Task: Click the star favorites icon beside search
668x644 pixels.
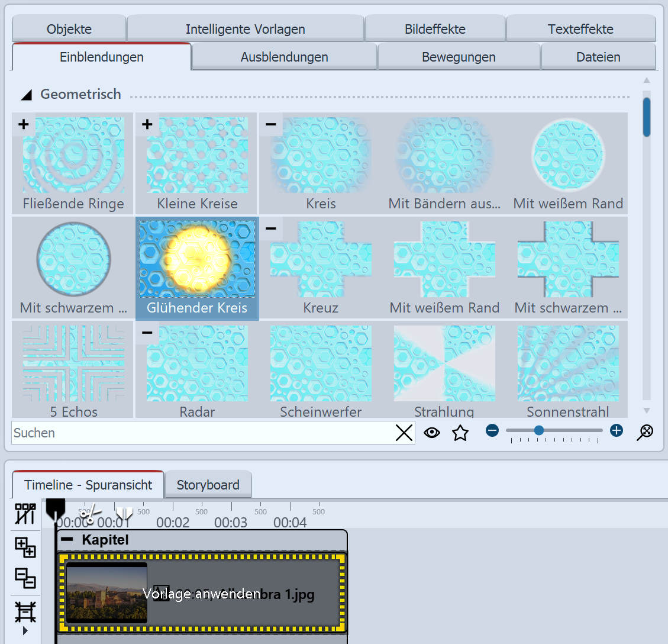Action: tap(460, 433)
